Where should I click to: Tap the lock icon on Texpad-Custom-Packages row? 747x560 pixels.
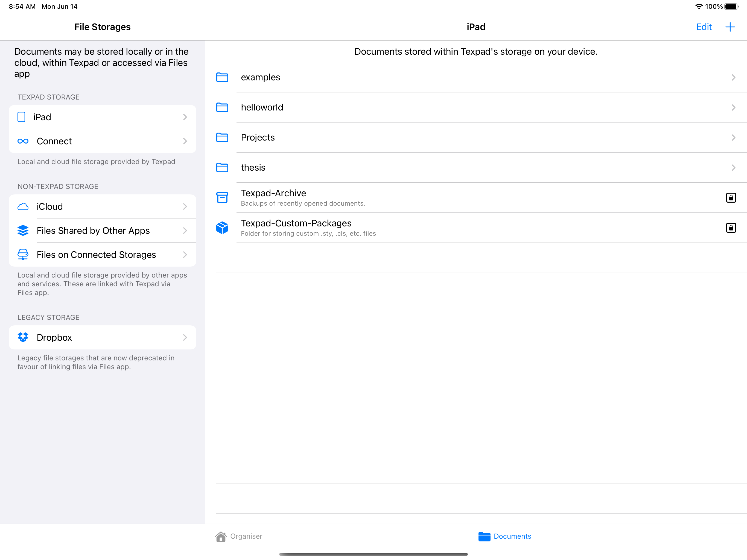click(731, 228)
